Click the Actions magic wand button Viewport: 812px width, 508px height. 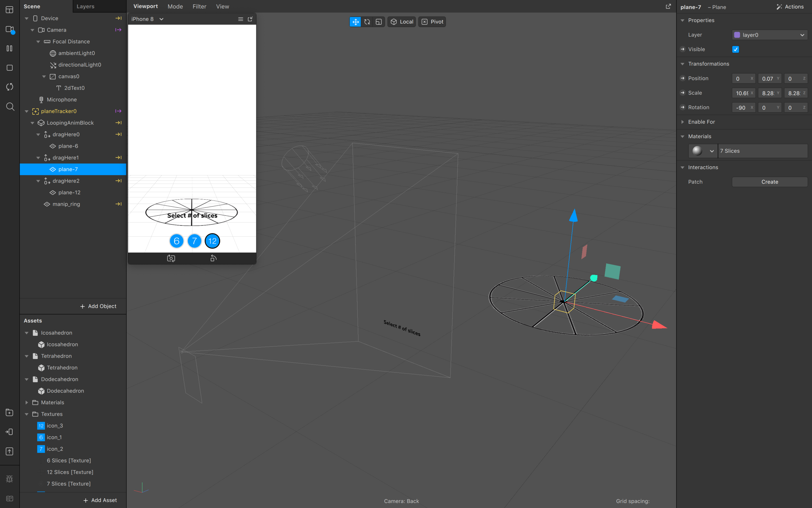[790, 7]
